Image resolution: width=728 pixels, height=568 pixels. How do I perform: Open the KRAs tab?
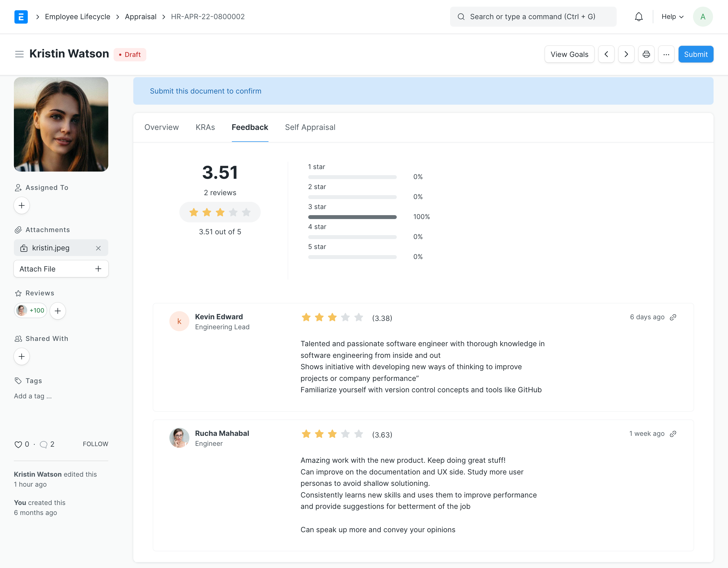pos(205,127)
